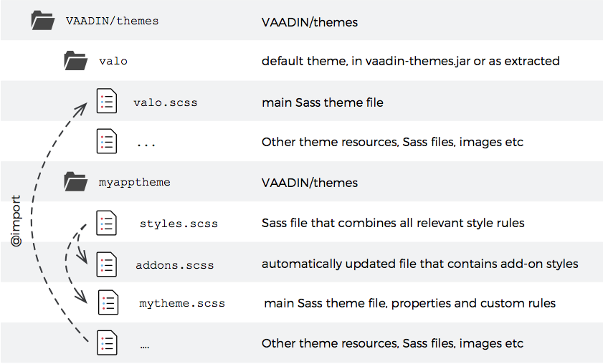The width and height of the screenshot is (603, 364).
Task: Select the addons.scss file name
Action: pyautogui.click(x=174, y=264)
